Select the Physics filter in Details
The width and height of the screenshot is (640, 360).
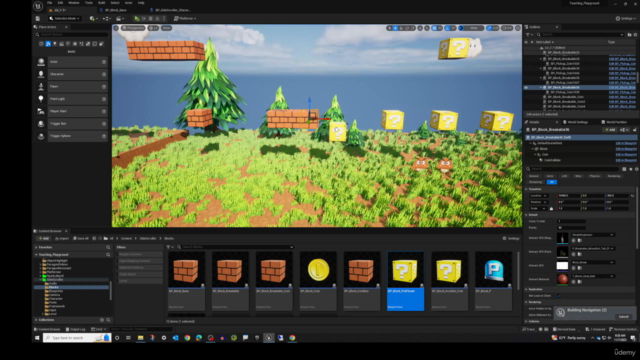[x=595, y=176]
